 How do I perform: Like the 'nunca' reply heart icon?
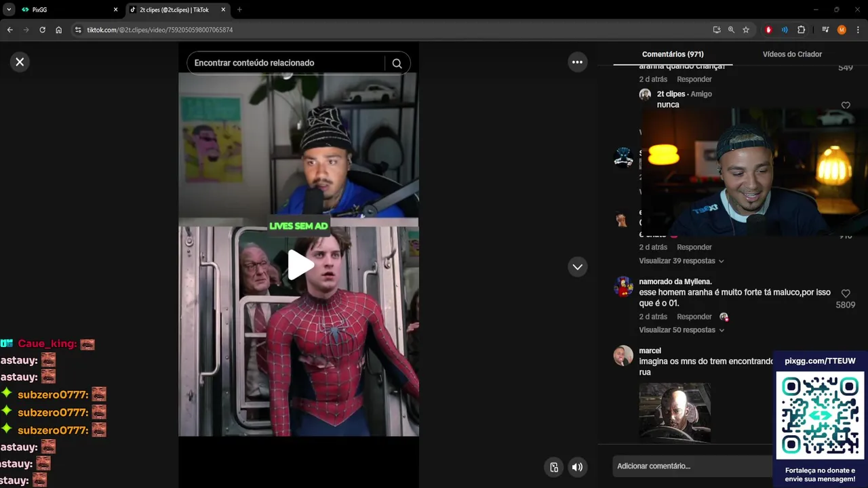click(846, 106)
